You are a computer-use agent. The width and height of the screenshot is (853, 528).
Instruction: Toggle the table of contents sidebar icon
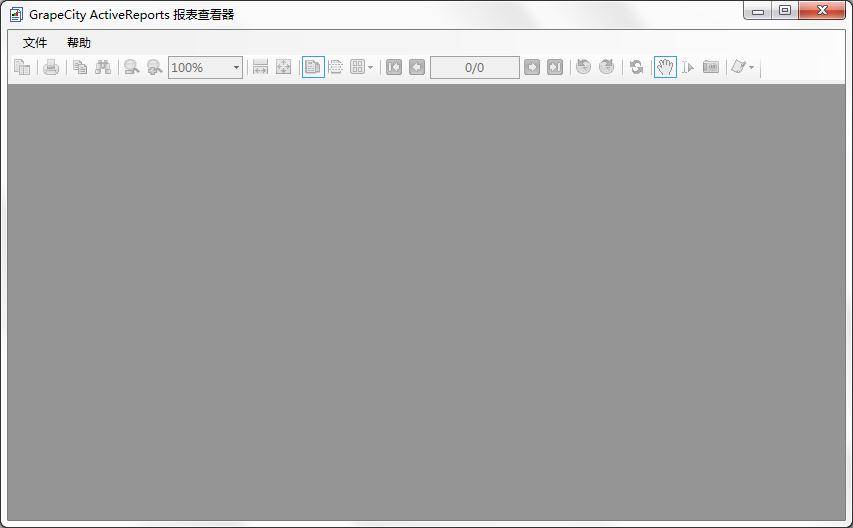[x=22, y=67]
